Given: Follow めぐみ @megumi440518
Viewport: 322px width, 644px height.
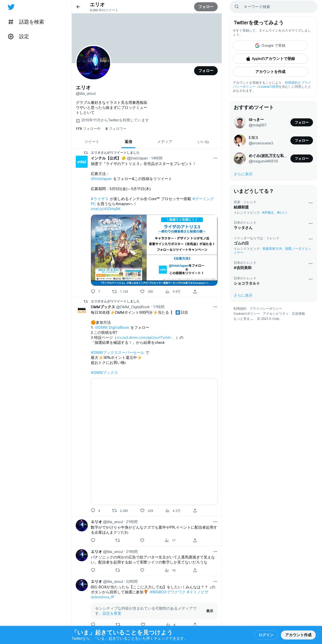Looking at the screenshot, I should click(302, 158).
